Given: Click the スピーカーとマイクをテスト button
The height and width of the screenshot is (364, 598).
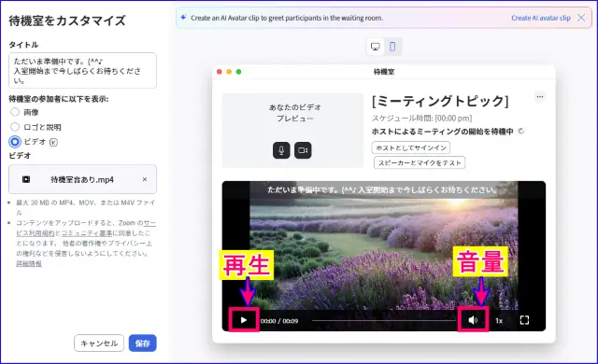Looking at the screenshot, I should (420, 162).
